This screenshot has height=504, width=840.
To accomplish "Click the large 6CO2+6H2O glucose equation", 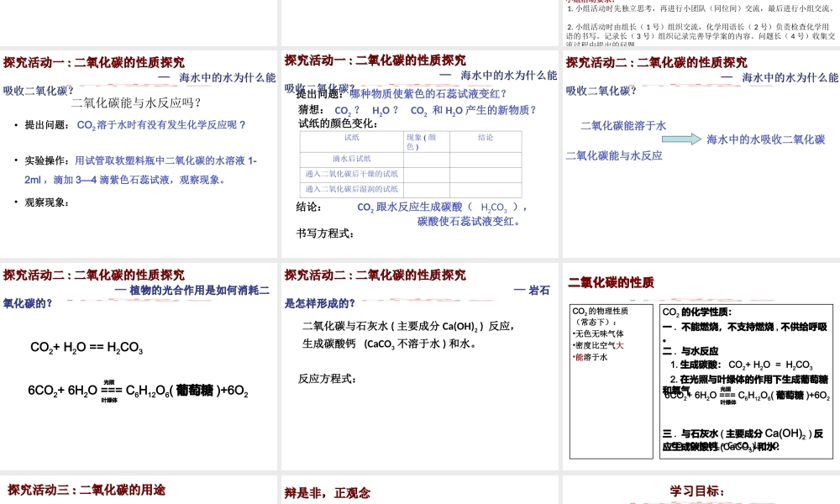I will click(139, 391).
